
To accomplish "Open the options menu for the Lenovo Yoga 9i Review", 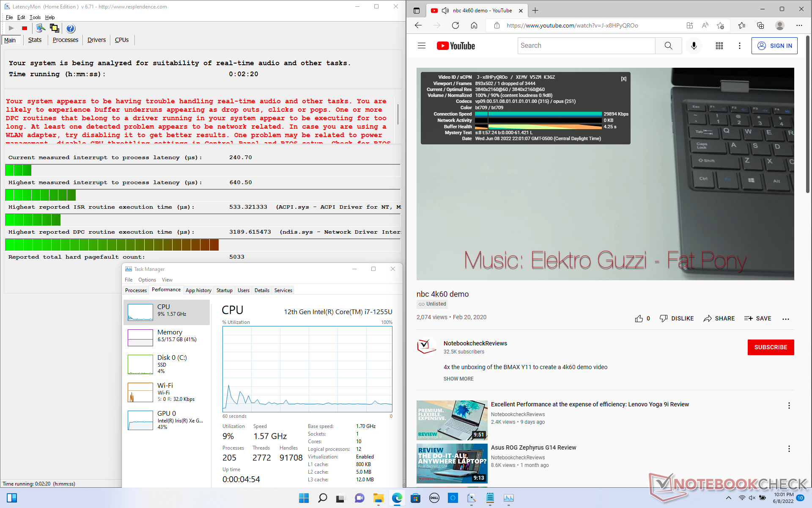I will (789, 406).
